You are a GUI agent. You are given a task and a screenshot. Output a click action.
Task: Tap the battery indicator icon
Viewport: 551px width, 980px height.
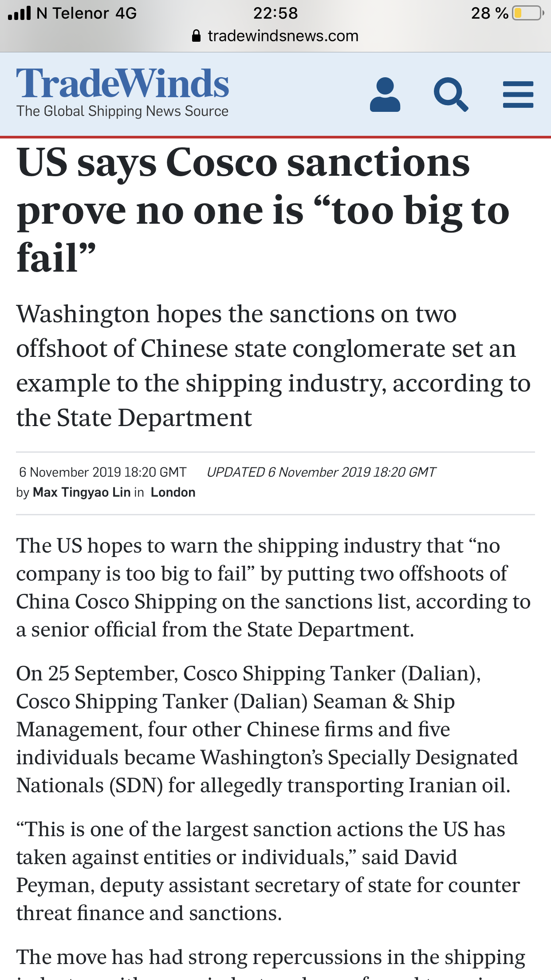click(x=528, y=13)
